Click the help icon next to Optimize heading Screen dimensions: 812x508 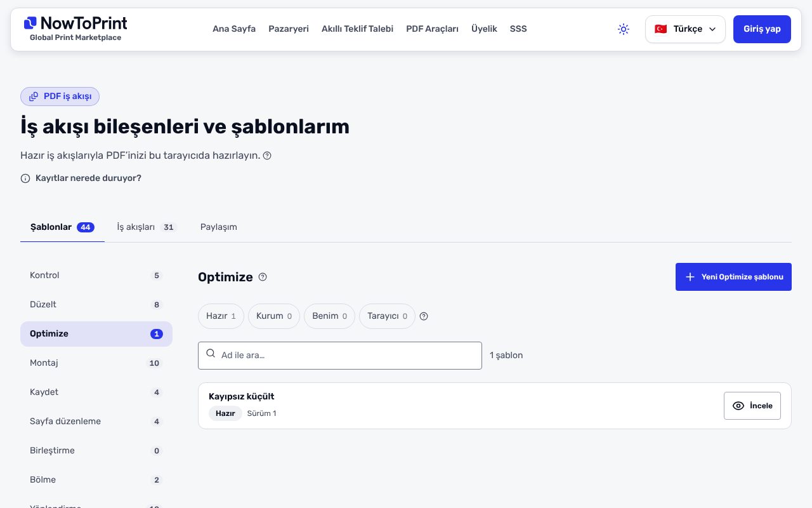[x=263, y=277]
